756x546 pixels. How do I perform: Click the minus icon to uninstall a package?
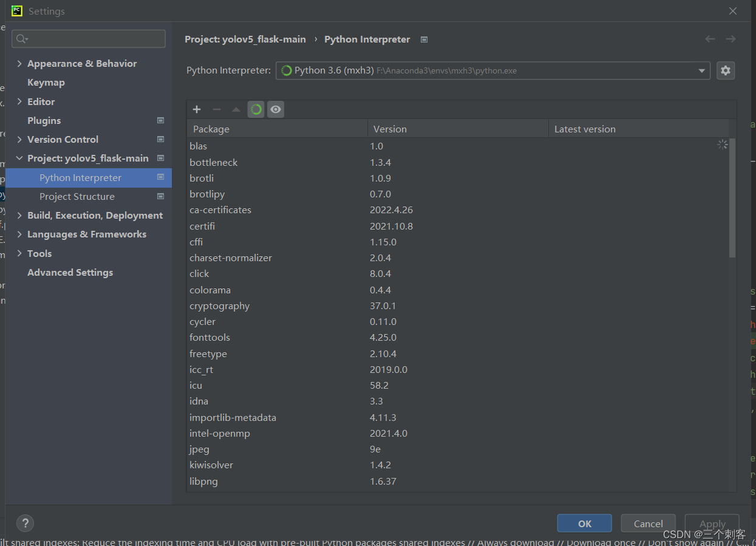point(216,109)
